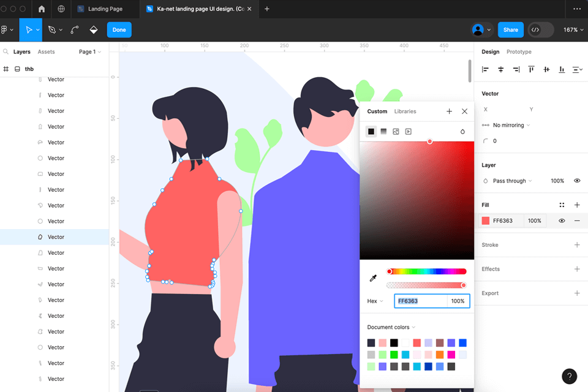Open fill styles four-dot icon
This screenshot has height=392, width=588.
click(x=562, y=205)
